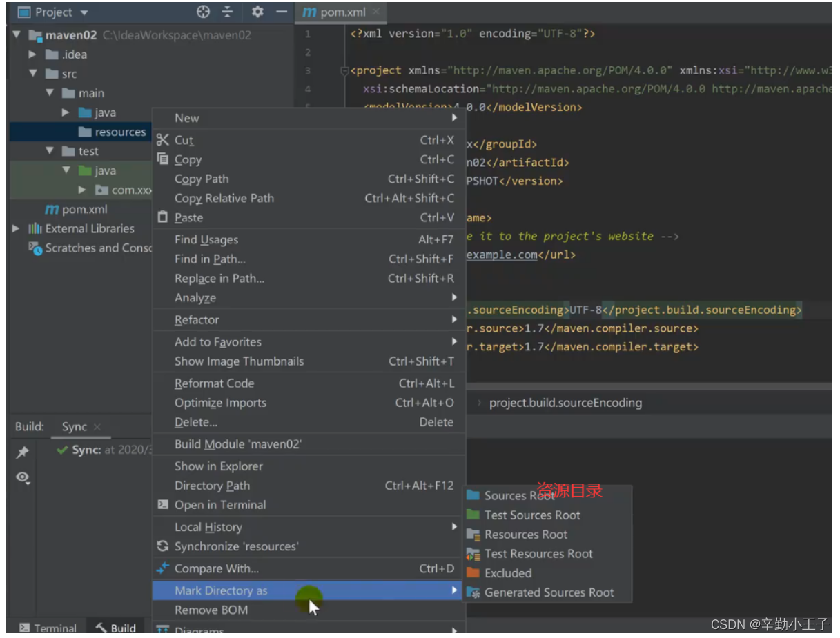Viewport: 840px width, 638px height.
Task: Collapse the main folder
Action: pyautogui.click(x=50, y=93)
